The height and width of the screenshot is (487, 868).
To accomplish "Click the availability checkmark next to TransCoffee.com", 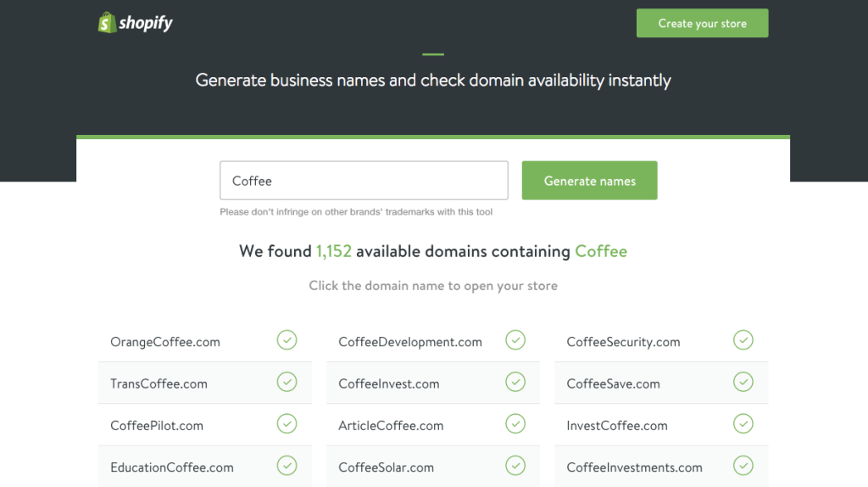I will pos(287,382).
